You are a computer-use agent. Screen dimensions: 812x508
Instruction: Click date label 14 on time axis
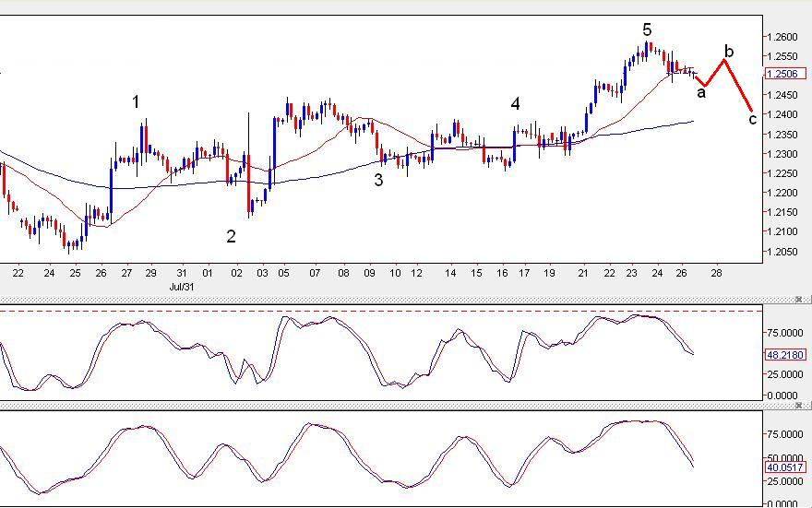point(450,273)
